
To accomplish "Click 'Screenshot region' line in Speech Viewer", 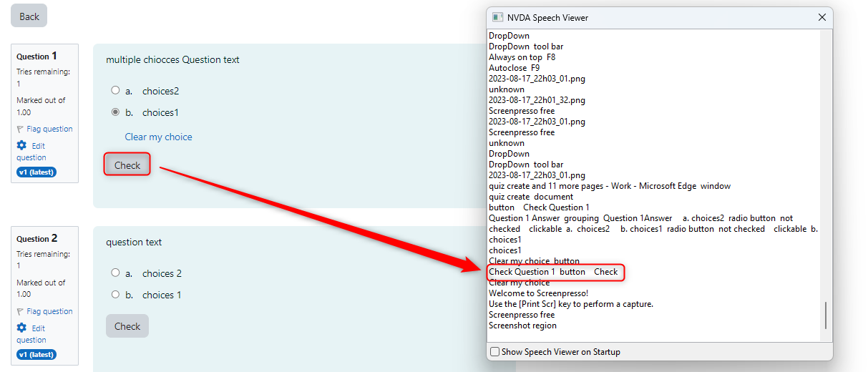I will 522,325.
